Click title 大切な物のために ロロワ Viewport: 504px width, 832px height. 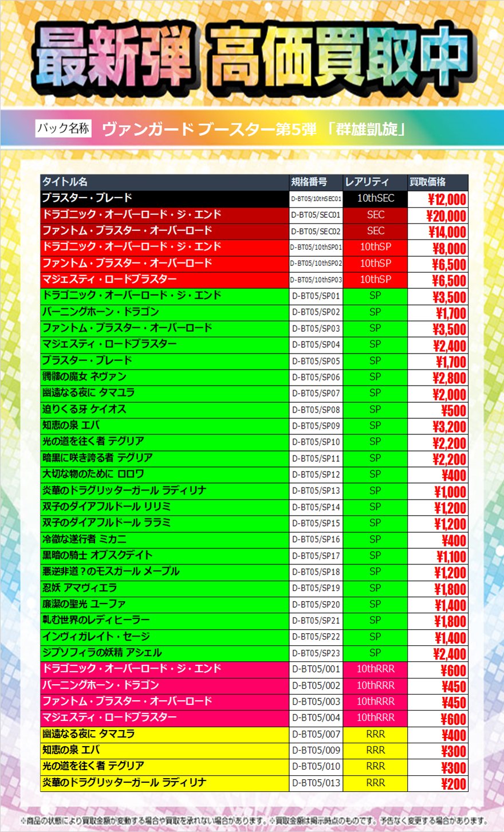(93, 474)
